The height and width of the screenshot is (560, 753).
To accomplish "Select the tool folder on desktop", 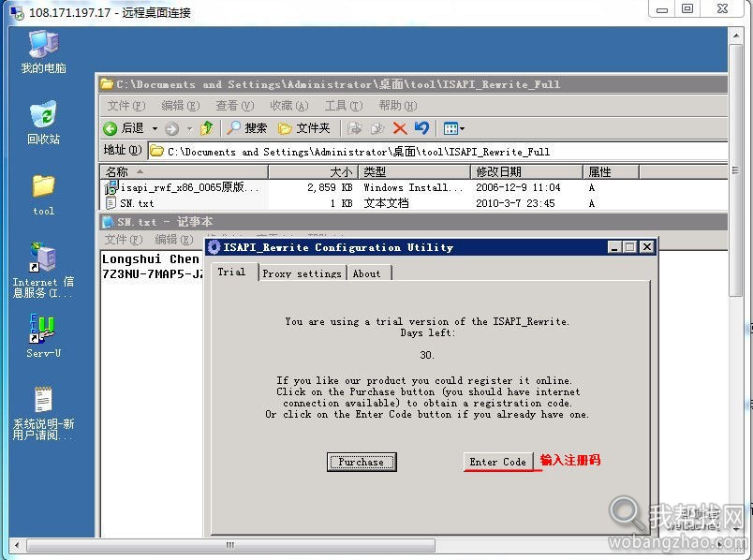I will pyautogui.click(x=43, y=195).
